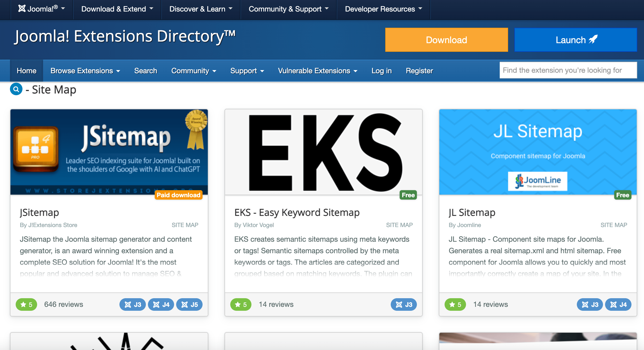Click the Launch button in header
This screenshot has width=644, height=350.
click(x=576, y=40)
